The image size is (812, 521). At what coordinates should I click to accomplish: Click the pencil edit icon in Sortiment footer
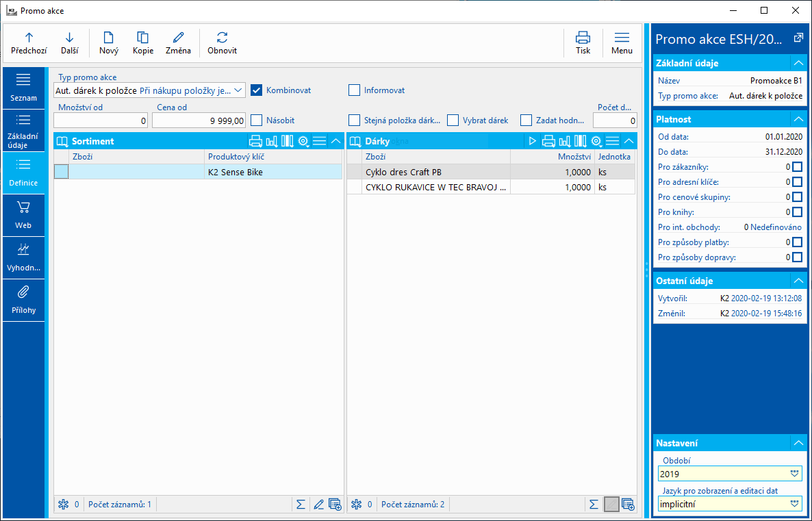click(x=318, y=504)
